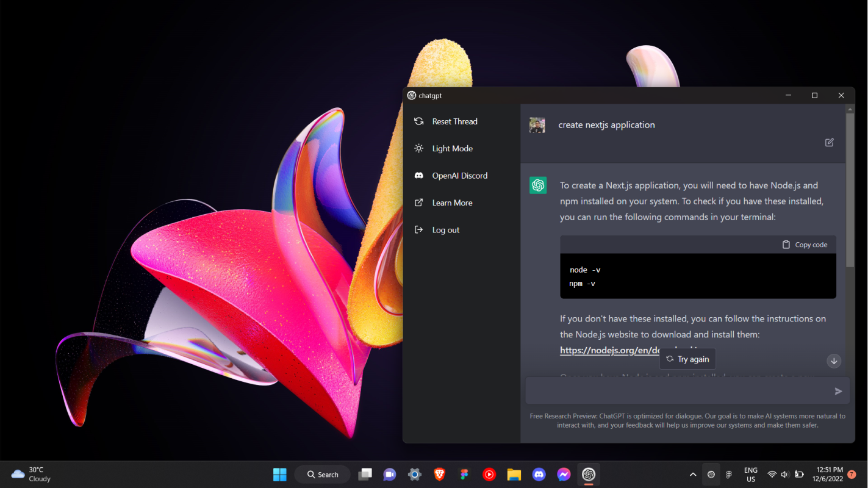
Task: Click the 'node -v' code line
Action: click(x=585, y=270)
